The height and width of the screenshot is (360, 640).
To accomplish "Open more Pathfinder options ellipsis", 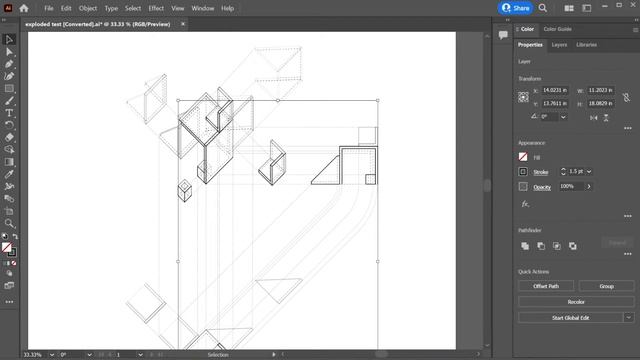I will click(x=628, y=254).
